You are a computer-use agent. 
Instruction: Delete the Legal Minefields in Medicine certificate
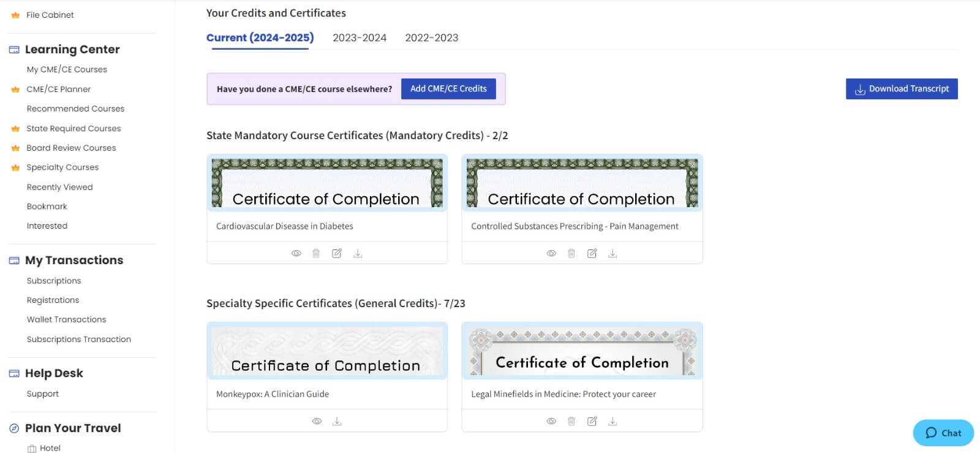[x=571, y=421]
